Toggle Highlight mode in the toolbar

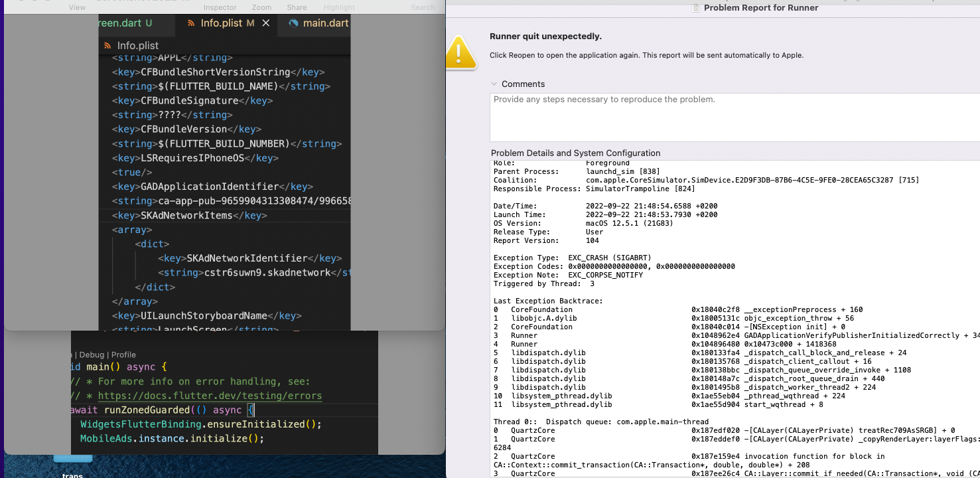tap(338, 7)
